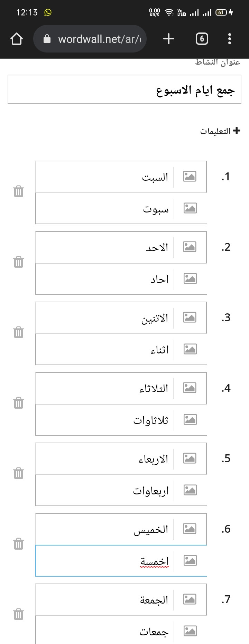The image size is (249, 644).
Task: Select the الجمعة text field
Action: click(104, 600)
